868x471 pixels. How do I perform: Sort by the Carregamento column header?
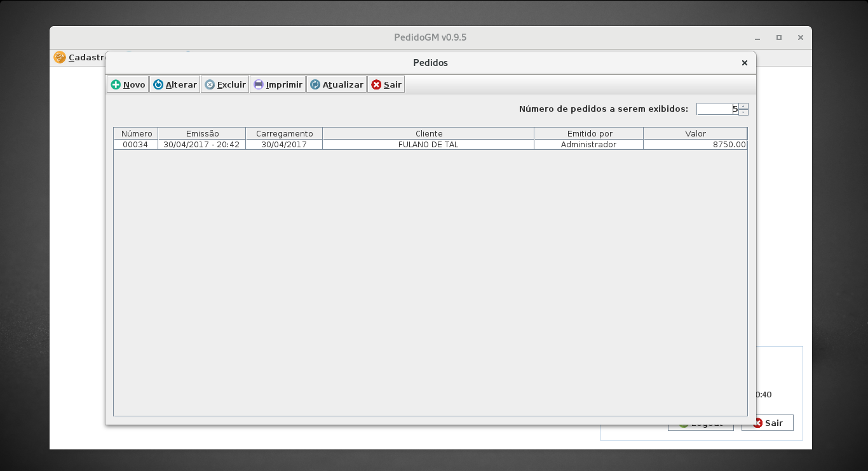tap(284, 134)
